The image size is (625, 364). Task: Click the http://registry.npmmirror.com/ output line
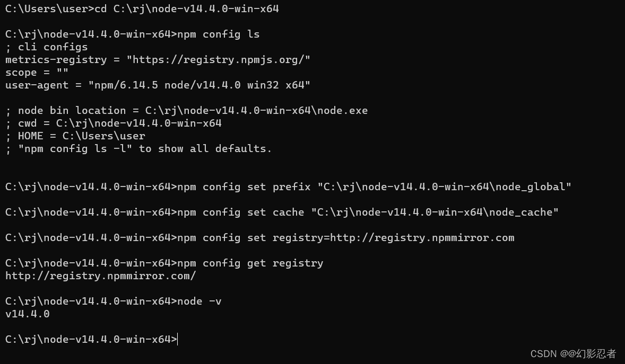[101, 276]
